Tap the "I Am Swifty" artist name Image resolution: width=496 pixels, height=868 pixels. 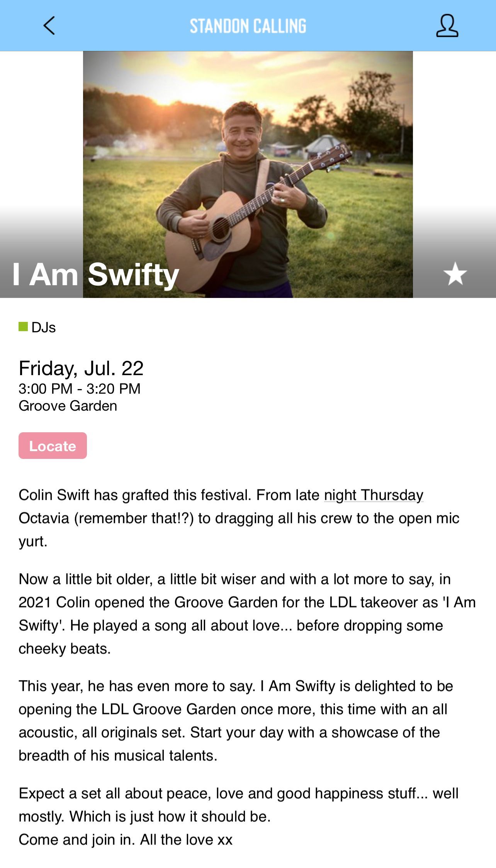pyautogui.click(x=96, y=274)
